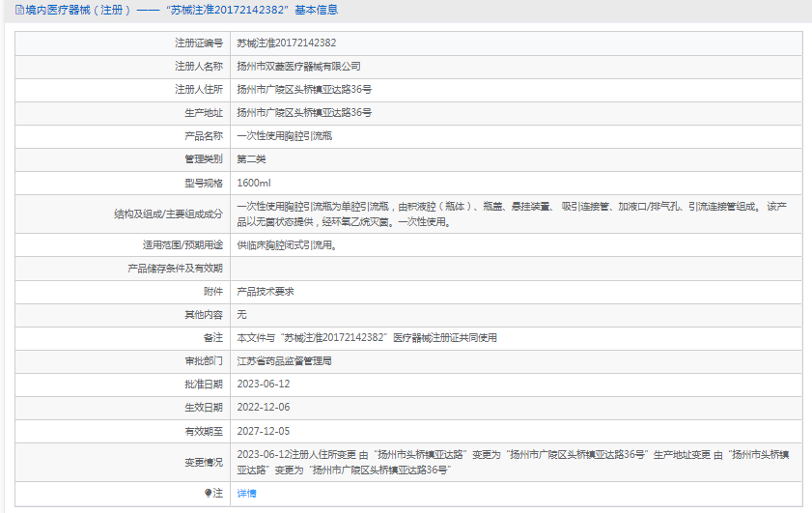Click the 备注 label
Image resolution: width=812 pixels, height=513 pixels.
212,338
